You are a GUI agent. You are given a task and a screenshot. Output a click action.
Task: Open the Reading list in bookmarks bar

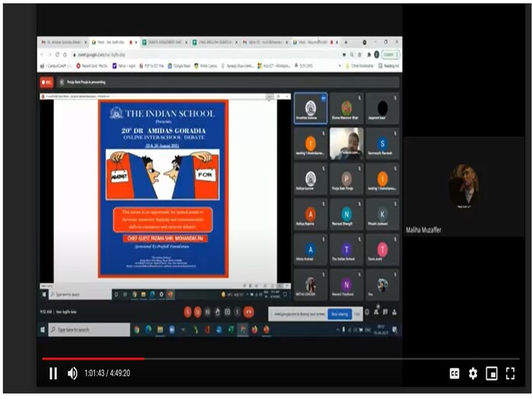[388, 66]
